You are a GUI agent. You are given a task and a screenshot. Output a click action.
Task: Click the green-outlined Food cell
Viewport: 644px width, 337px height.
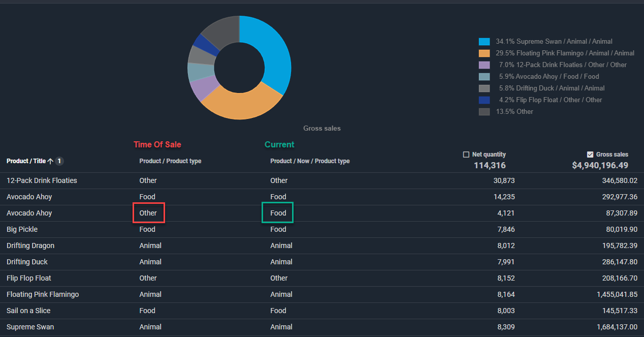(278, 213)
